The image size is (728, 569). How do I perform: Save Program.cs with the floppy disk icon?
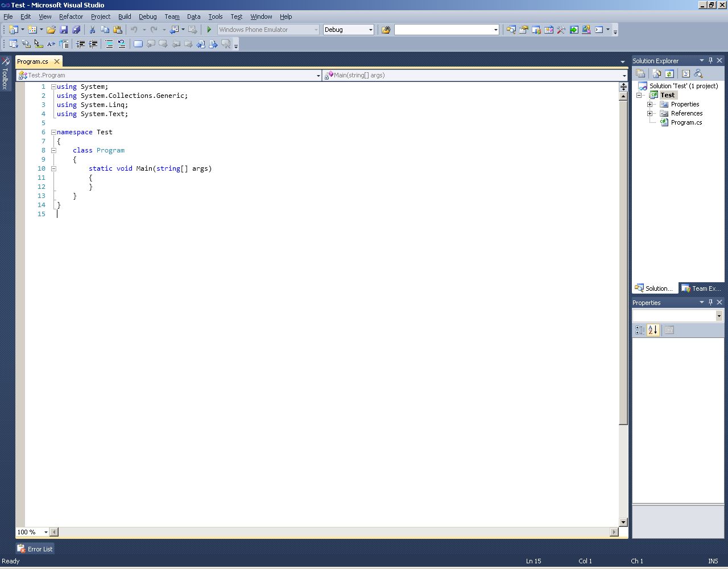point(64,30)
